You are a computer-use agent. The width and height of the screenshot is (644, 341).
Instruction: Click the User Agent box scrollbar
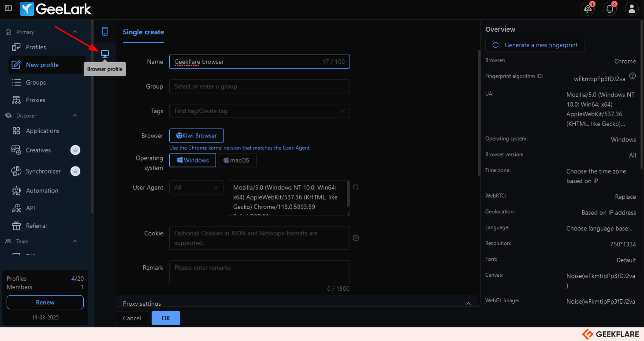348,194
